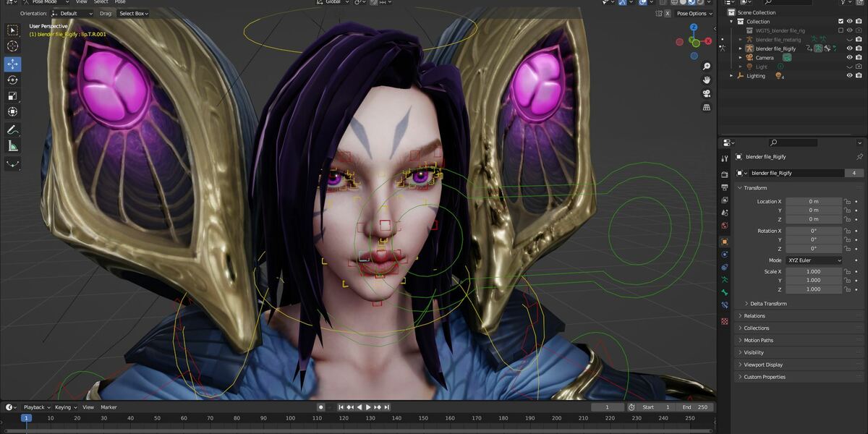Hide blender file_Rigify with eye icon
The width and height of the screenshot is (868, 434).
[x=850, y=48]
